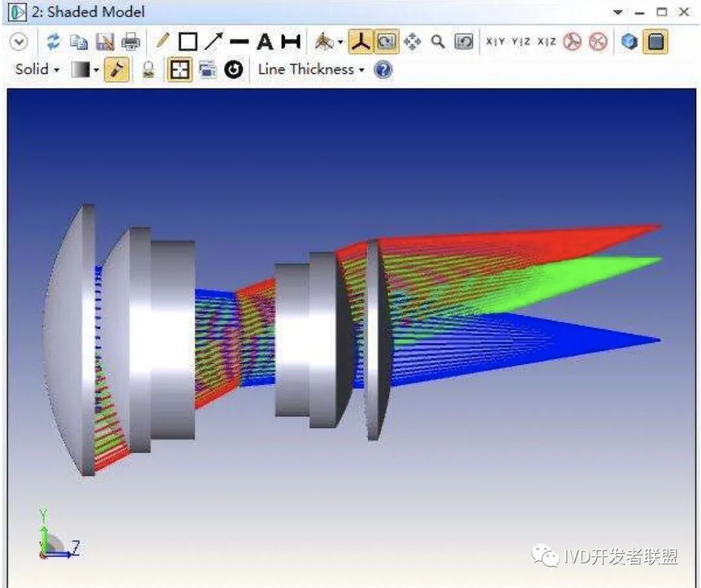Toggle the flashlight lighting button
Screen dimensions: 701x588
pyautogui.click(x=117, y=69)
